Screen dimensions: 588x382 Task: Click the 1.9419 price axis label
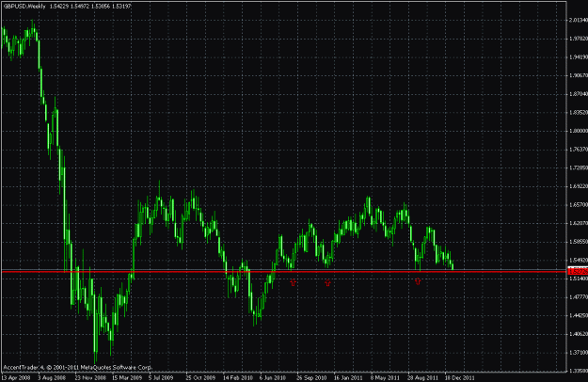click(x=579, y=57)
